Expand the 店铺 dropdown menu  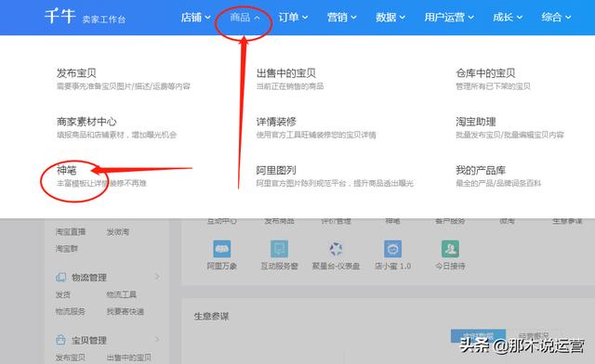click(196, 17)
